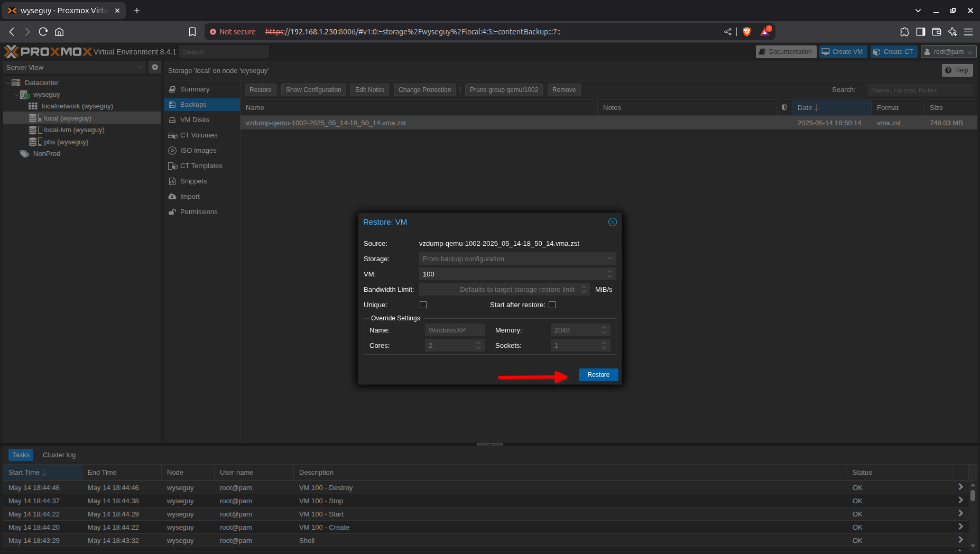980x554 pixels.
Task: Select NonProd tag in tree
Action: [x=47, y=154]
